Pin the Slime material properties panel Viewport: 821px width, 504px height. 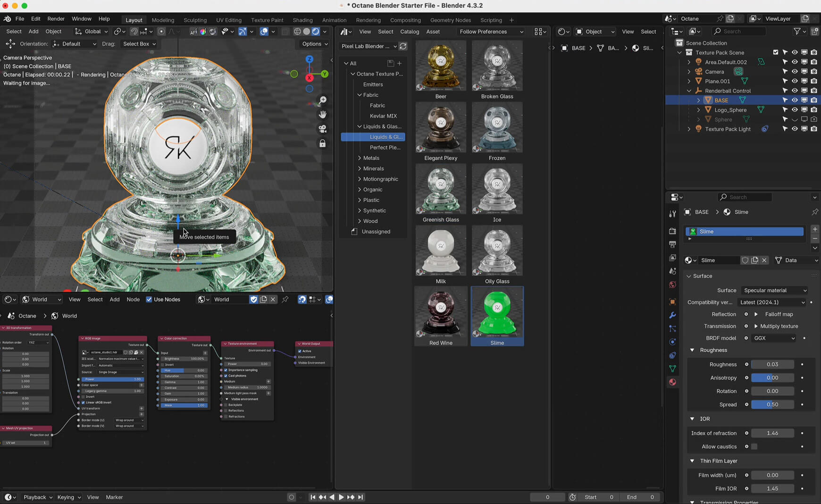click(814, 212)
